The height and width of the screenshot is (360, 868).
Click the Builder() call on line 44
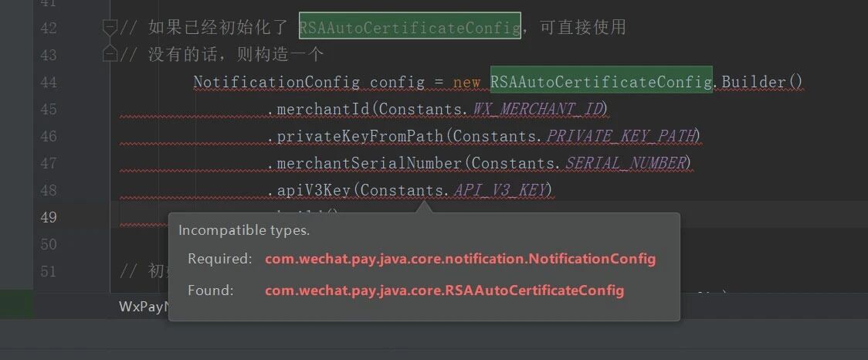pyautogui.click(x=761, y=83)
